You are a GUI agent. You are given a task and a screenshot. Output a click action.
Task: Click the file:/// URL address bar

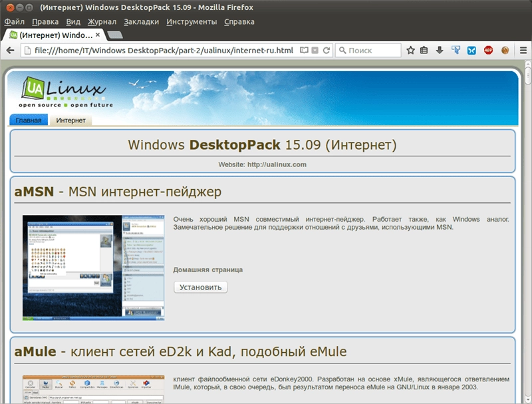[164, 50]
